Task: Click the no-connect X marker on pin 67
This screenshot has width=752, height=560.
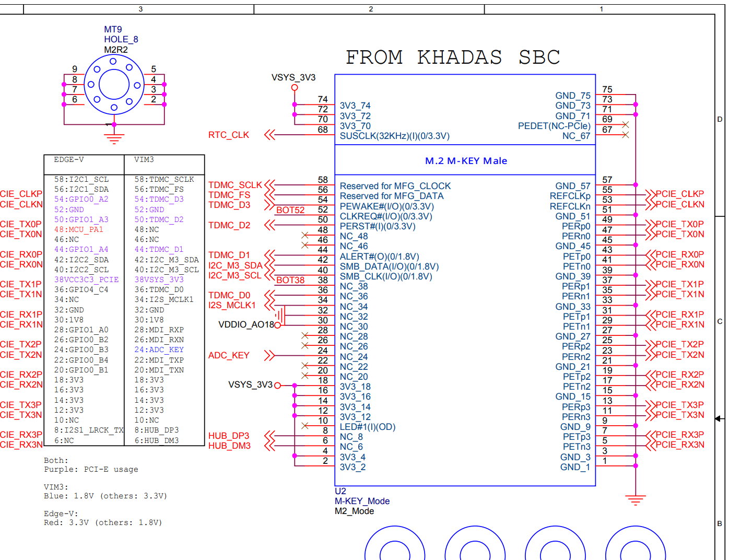Action: (x=625, y=135)
